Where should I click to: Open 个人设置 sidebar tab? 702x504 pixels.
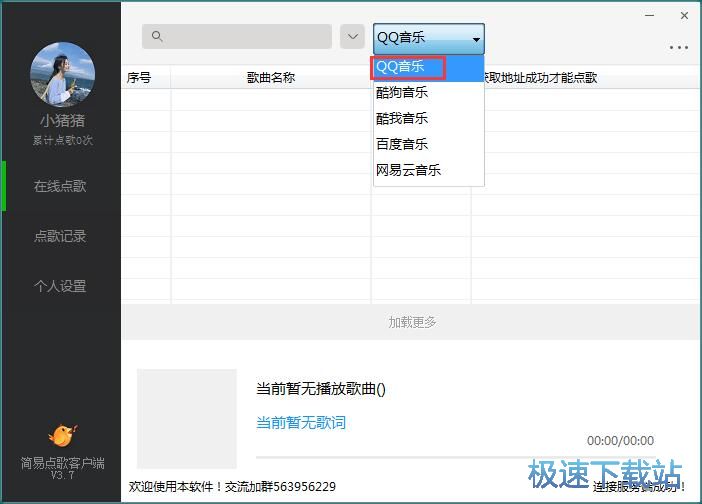point(60,286)
